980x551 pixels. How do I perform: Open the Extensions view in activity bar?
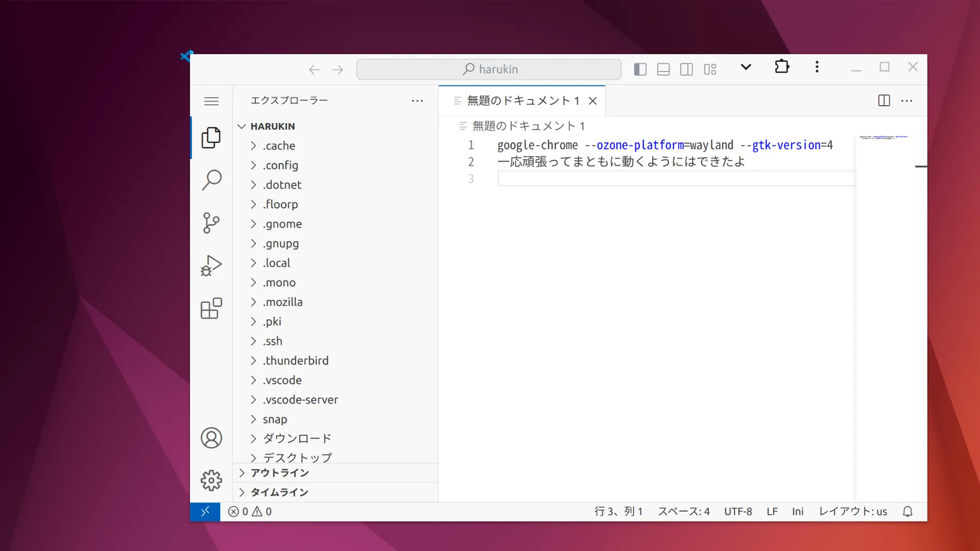pos(211,308)
